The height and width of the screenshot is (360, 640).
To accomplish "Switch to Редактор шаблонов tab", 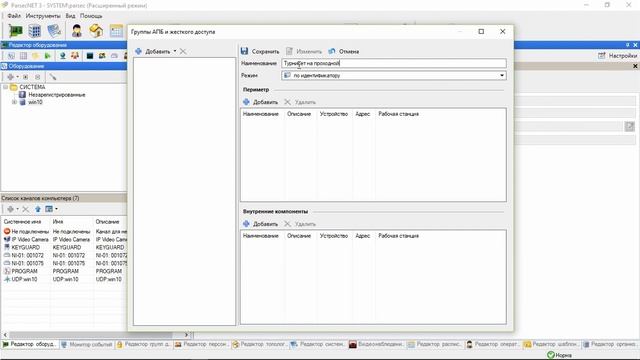I will (x=551, y=344).
